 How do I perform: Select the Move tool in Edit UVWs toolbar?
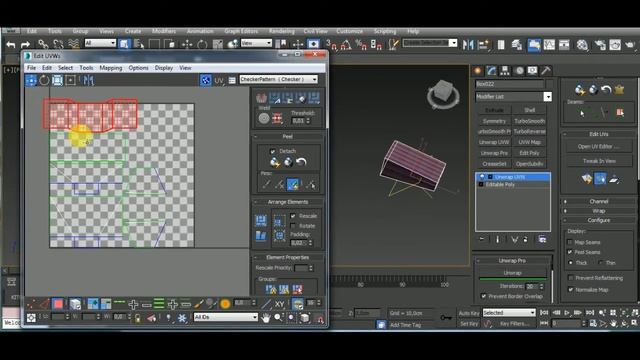pos(31,80)
